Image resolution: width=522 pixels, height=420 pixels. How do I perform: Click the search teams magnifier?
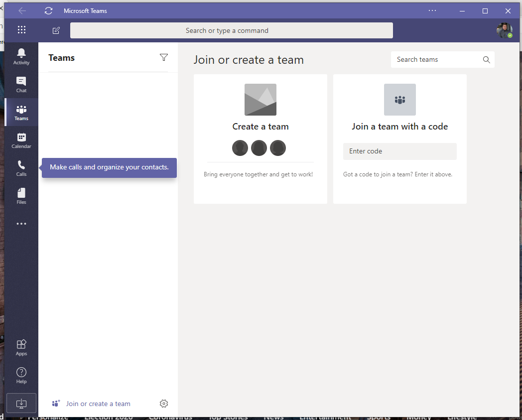(486, 59)
